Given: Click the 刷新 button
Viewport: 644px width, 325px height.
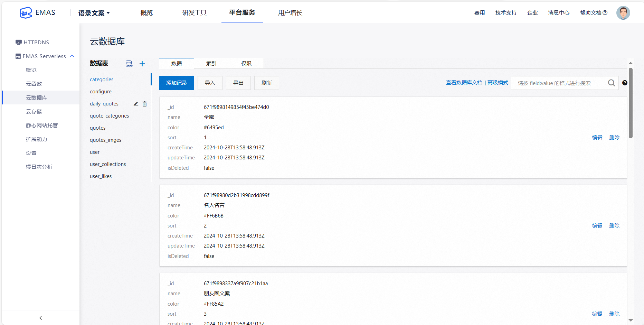Looking at the screenshot, I should point(267,83).
